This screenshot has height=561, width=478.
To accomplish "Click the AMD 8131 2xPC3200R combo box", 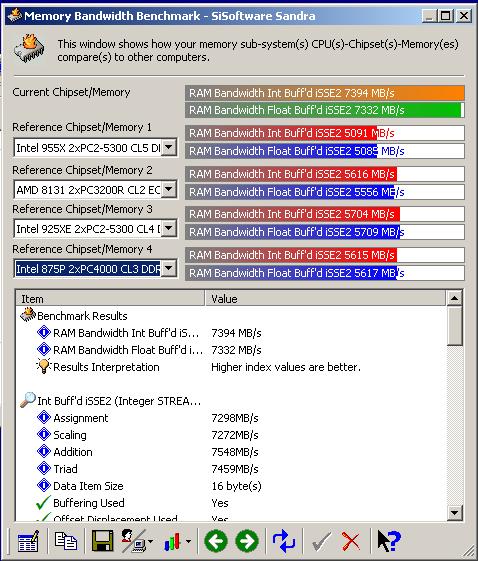I will [x=95, y=189].
